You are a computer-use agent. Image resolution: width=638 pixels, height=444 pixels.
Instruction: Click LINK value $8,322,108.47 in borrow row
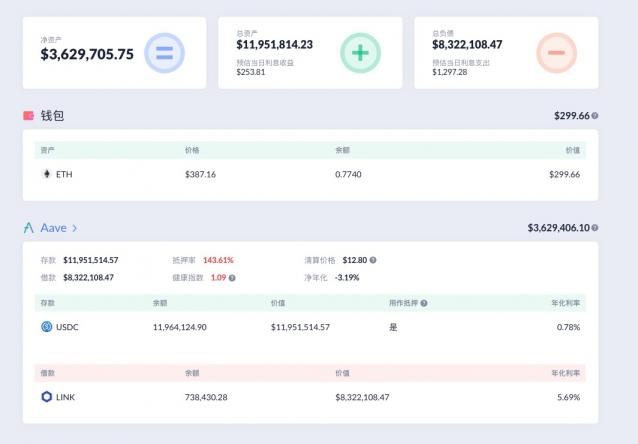(x=362, y=397)
